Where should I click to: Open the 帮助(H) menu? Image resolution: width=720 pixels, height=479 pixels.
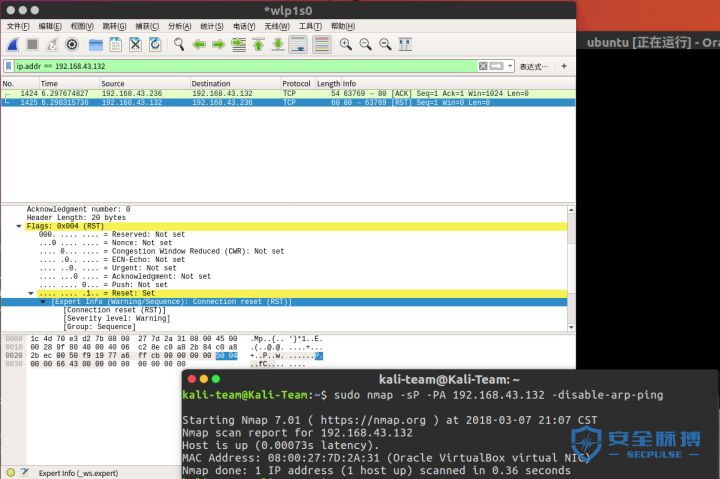click(343, 26)
